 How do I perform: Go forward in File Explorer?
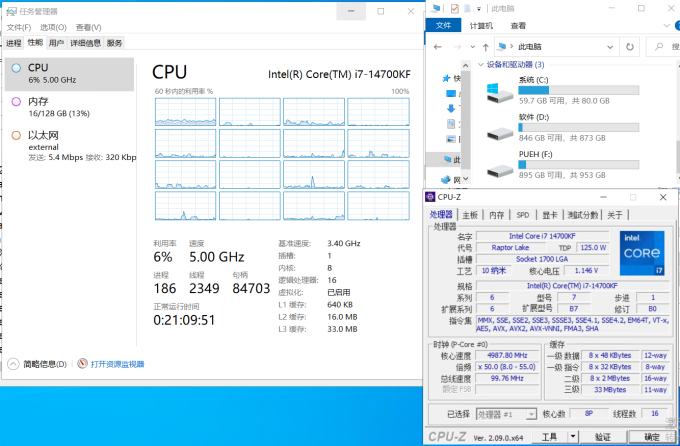point(457,47)
